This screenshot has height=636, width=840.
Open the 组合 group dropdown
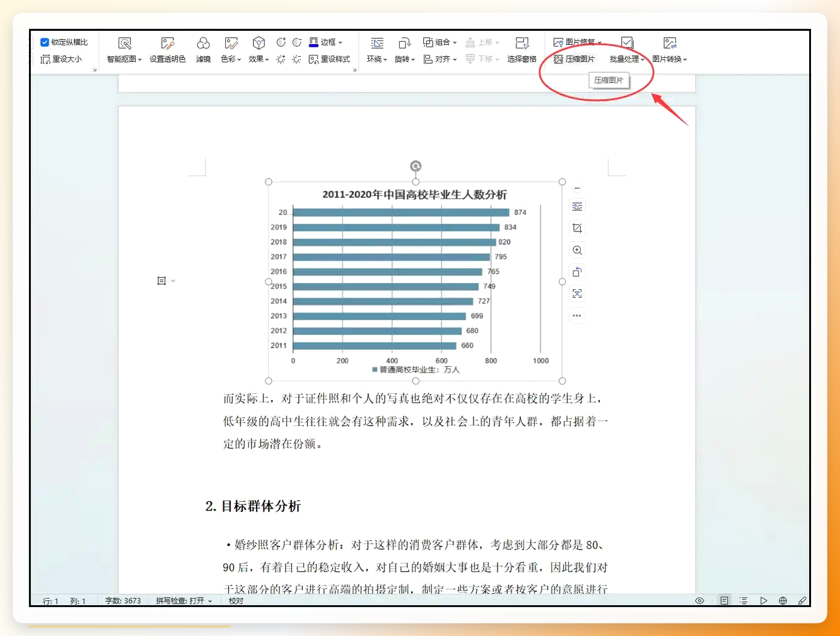point(440,42)
